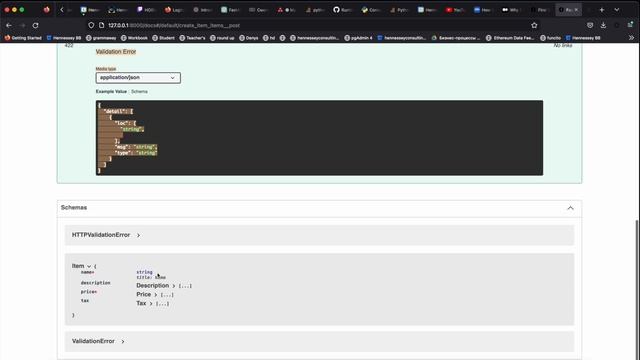This screenshot has height=360, width=640.
Task: Select the Example Value view
Action: click(111, 91)
